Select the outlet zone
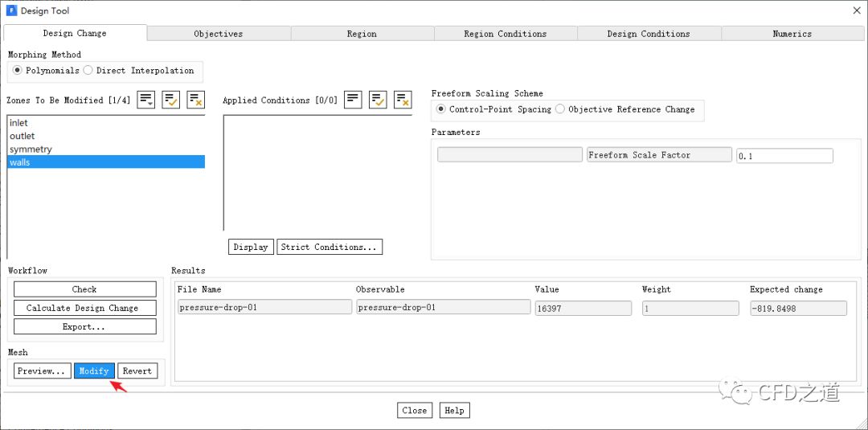The image size is (868, 430). [106, 136]
